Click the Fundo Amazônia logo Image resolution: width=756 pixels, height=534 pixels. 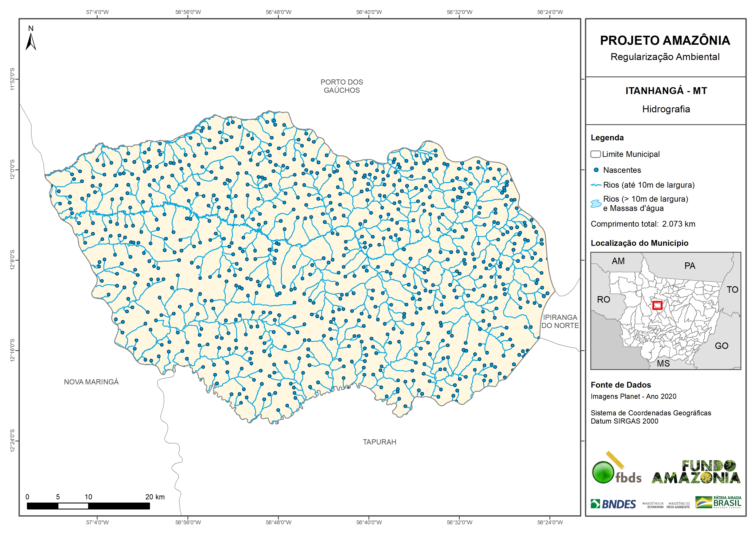[696, 472]
